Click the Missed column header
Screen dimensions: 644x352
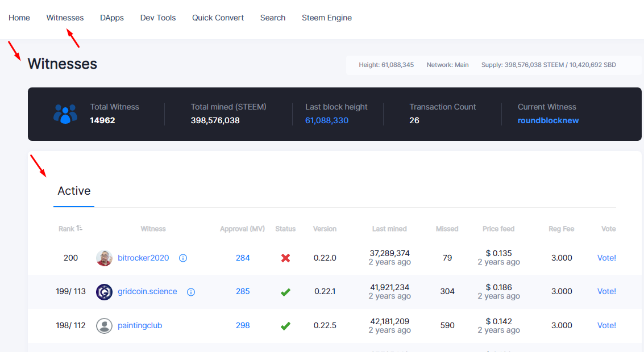pyautogui.click(x=447, y=229)
